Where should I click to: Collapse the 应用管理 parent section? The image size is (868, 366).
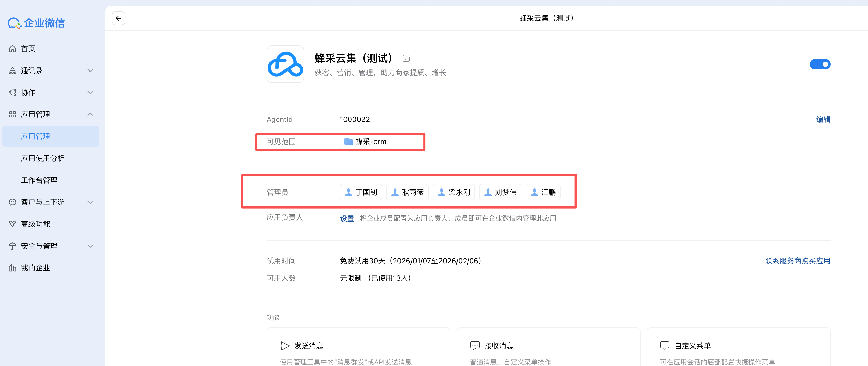point(90,115)
